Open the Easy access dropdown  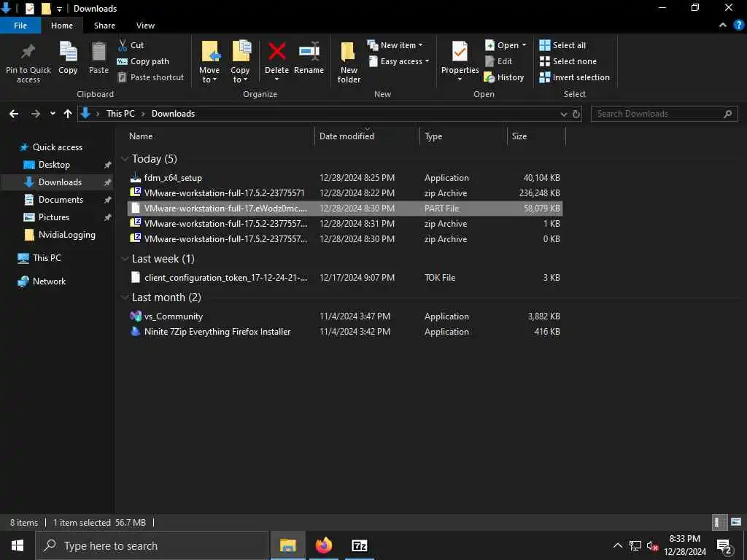pos(399,61)
